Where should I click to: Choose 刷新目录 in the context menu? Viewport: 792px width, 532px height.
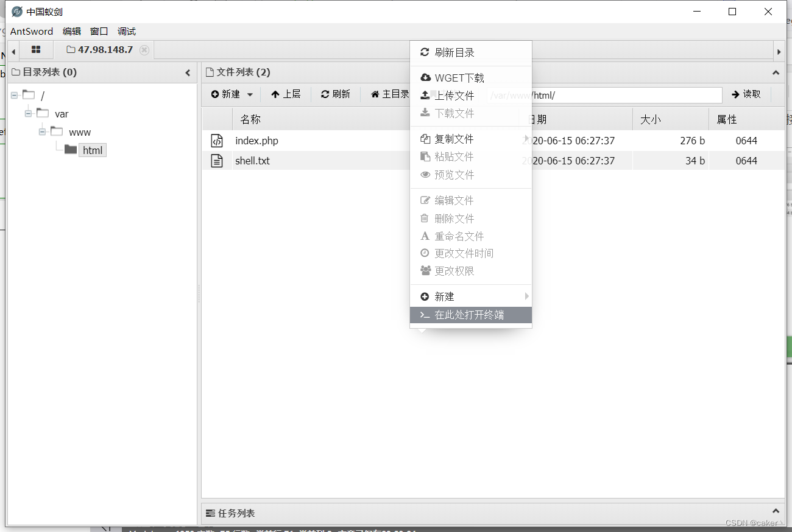[471, 52]
